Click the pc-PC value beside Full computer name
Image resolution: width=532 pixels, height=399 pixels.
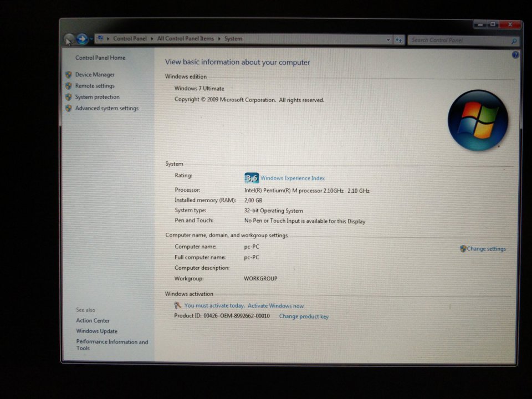pyautogui.click(x=252, y=257)
